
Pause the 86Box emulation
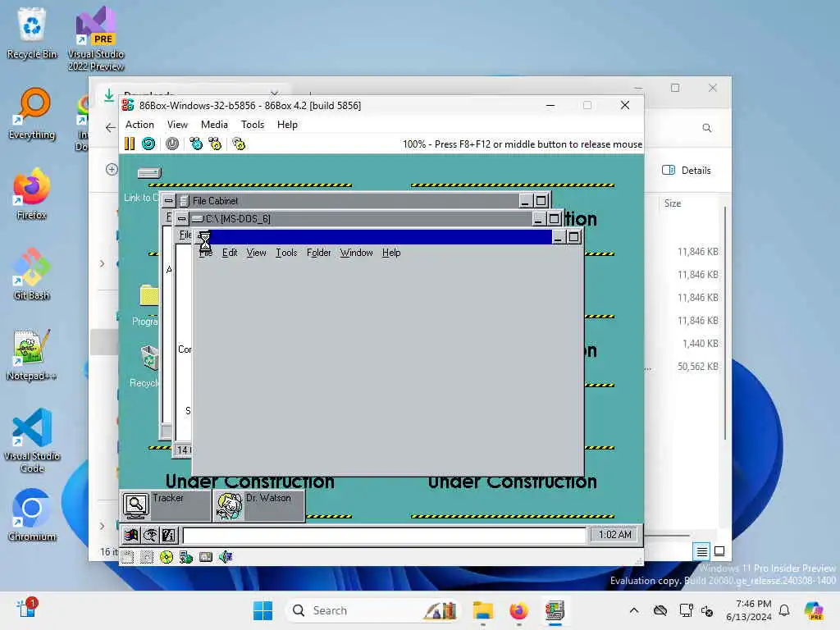pyautogui.click(x=130, y=144)
